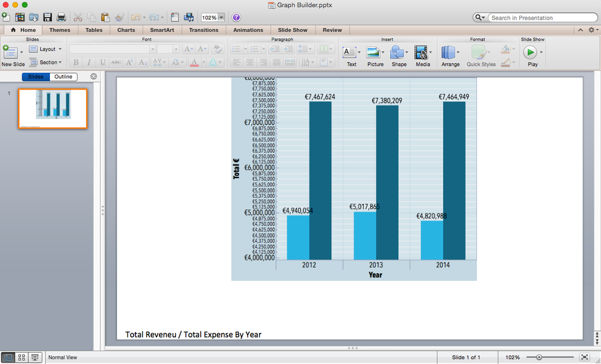Save the presentation with the floppy icon
Screen dimensions: 601x364
(x=48, y=17)
